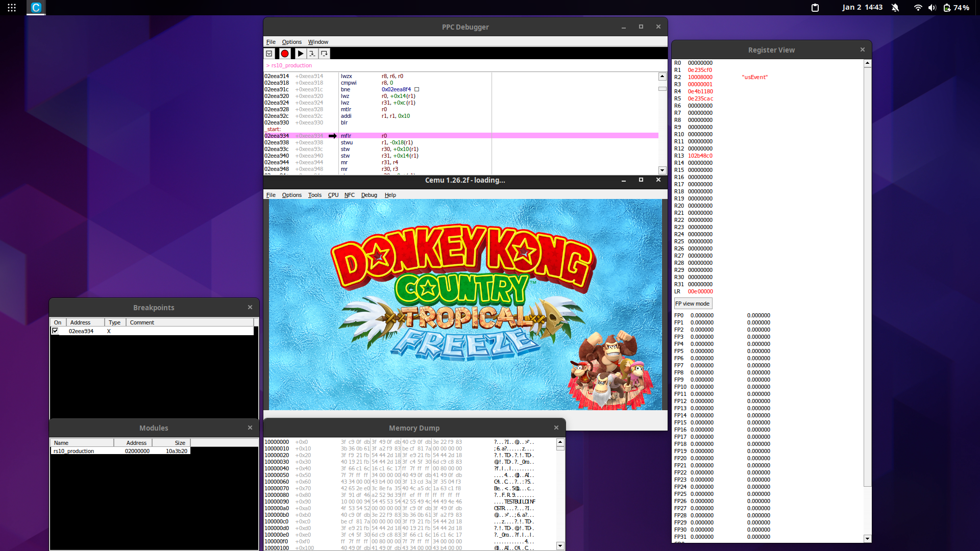The width and height of the screenshot is (980, 551).
Task: Click the R13 register value 102b48c0
Action: [x=700, y=156]
